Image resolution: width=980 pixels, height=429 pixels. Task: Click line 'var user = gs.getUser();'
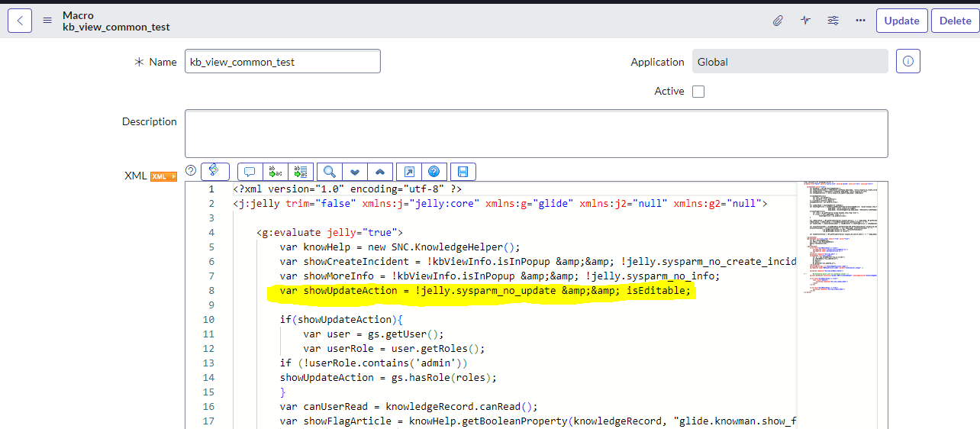pyautogui.click(x=373, y=334)
